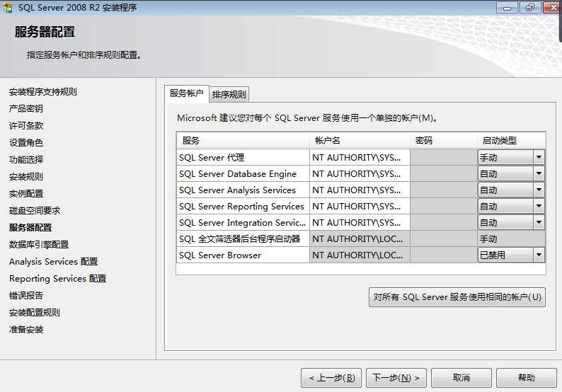Click 安装规则 in the step list
This screenshot has width=562, height=392.
pyautogui.click(x=25, y=177)
